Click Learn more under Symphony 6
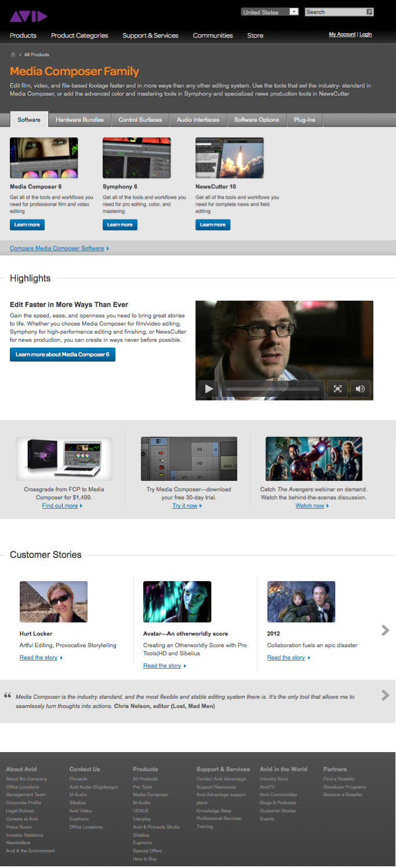This screenshot has height=868, width=396. click(x=120, y=225)
